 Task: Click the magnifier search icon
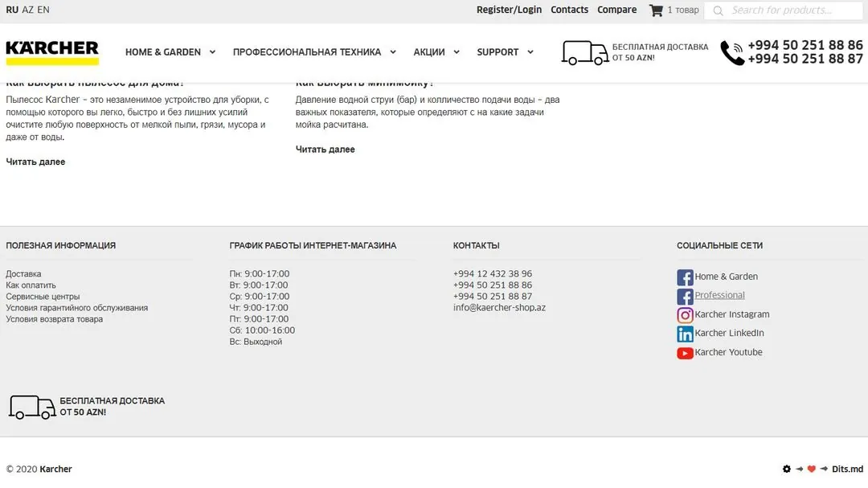pyautogui.click(x=718, y=10)
